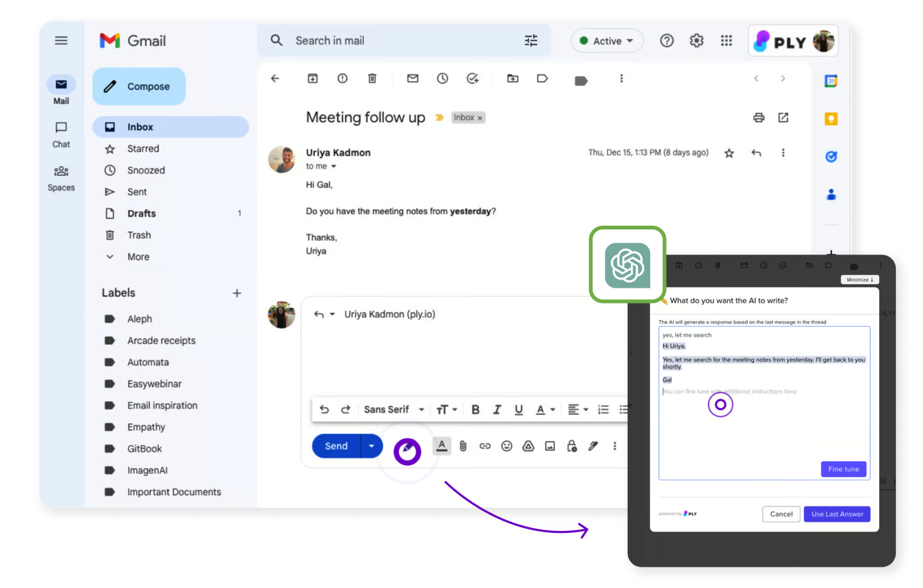Open the Active status dropdown
Viewport: 923px width, 588px height.
pos(607,41)
